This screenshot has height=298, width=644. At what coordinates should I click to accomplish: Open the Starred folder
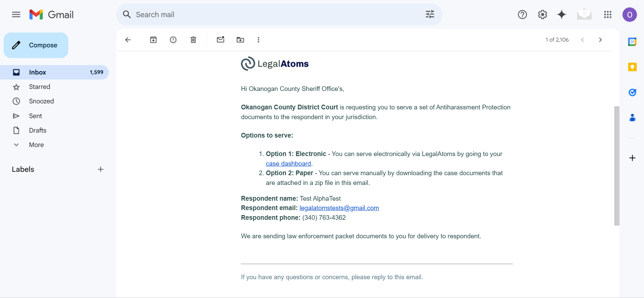[x=54, y=87]
